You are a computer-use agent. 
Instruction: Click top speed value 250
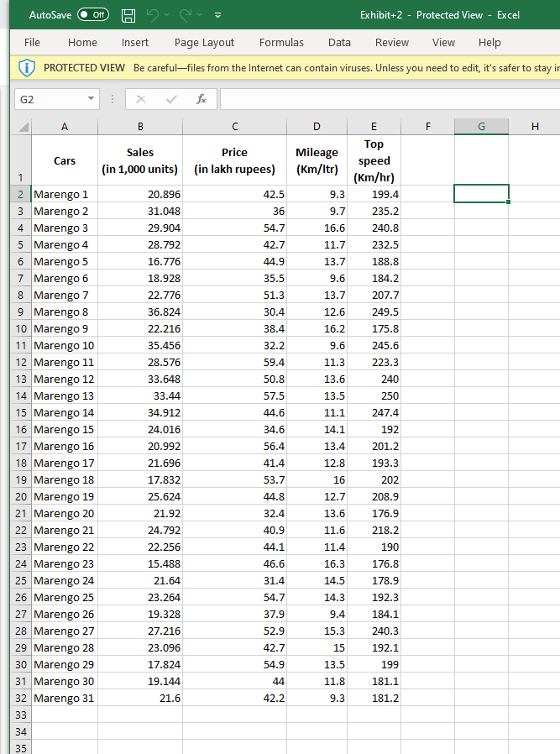tap(374, 395)
